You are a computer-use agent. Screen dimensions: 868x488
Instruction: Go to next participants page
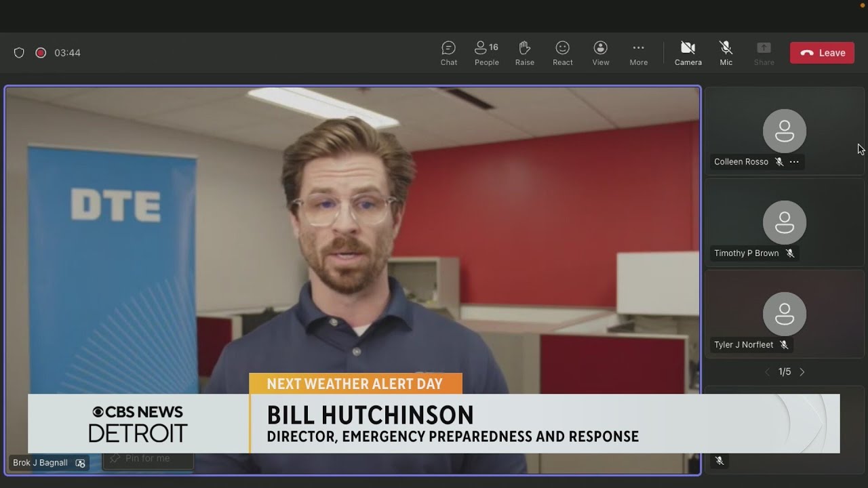(802, 372)
